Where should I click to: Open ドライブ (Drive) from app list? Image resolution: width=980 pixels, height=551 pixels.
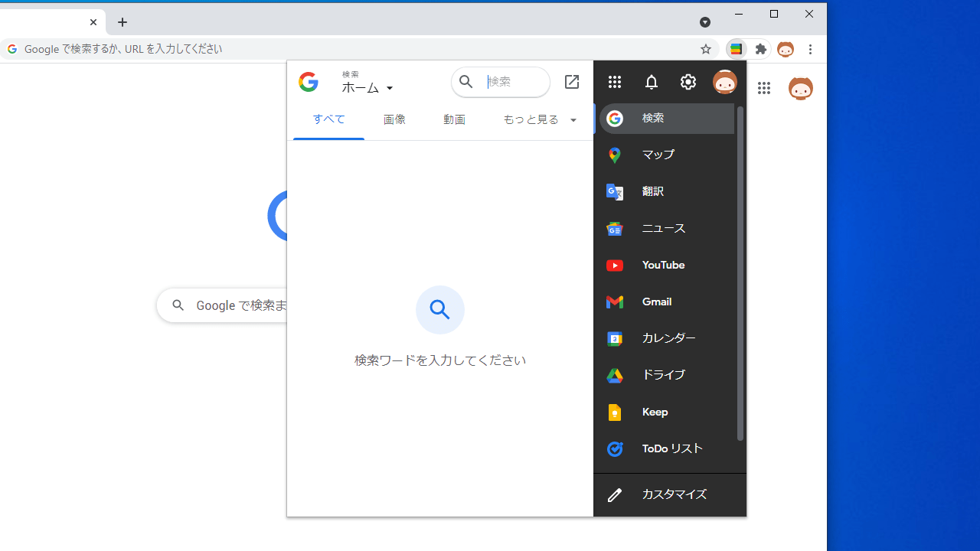tap(667, 375)
